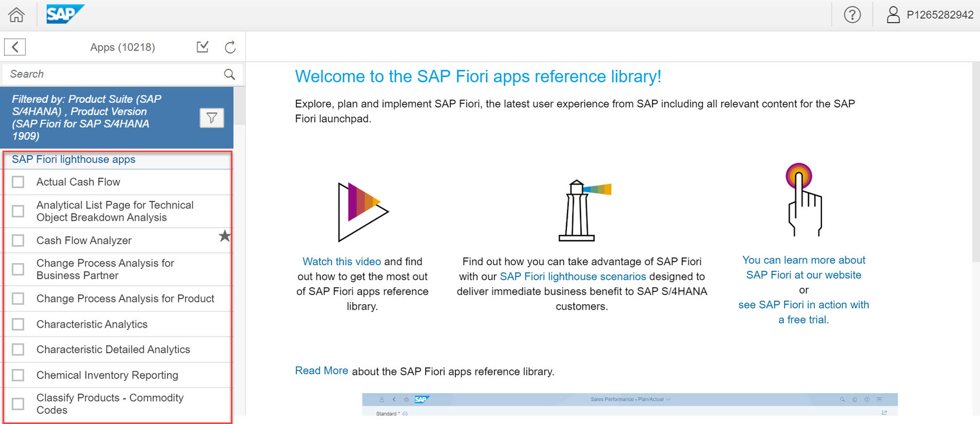Open Classify Products - Commodity Codes entry
The width and height of the screenshot is (980, 424).
110,404
